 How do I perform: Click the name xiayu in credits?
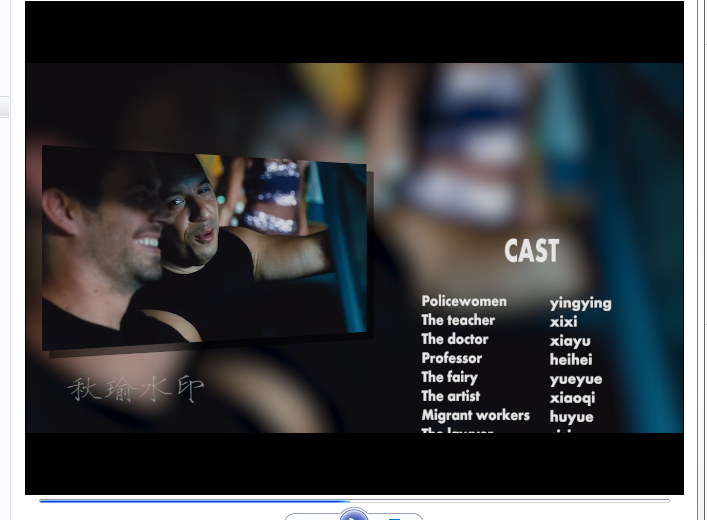tap(570, 341)
